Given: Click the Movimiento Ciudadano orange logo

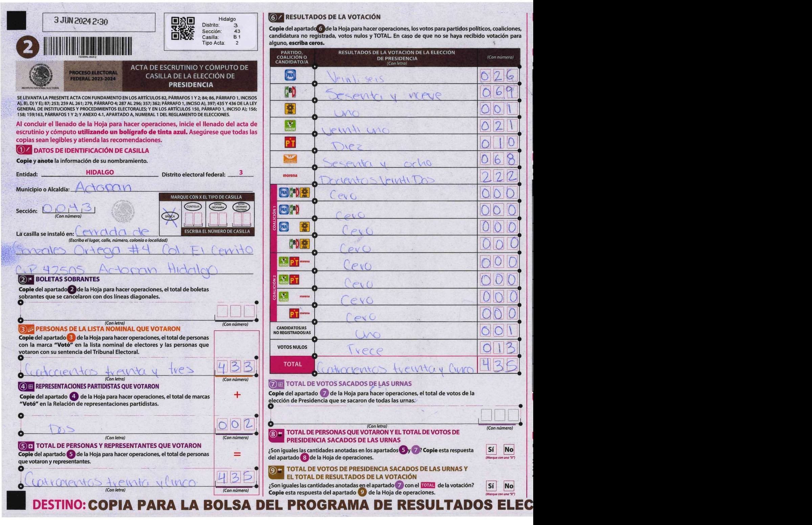Looking at the screenshot, I should click(290, 159).
